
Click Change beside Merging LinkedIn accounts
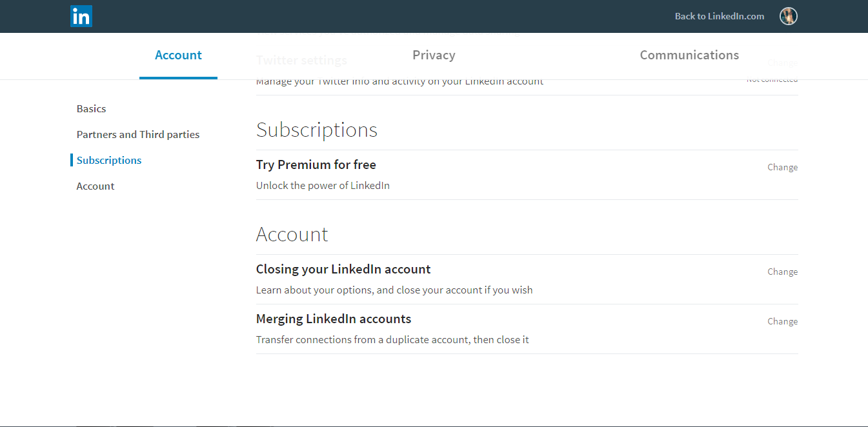782,321
